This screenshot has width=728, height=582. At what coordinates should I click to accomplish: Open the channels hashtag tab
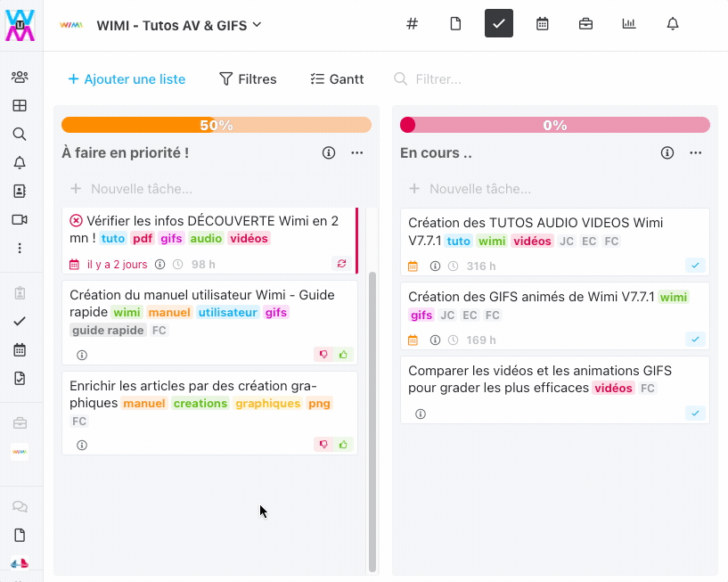click(x=412, y=23)
